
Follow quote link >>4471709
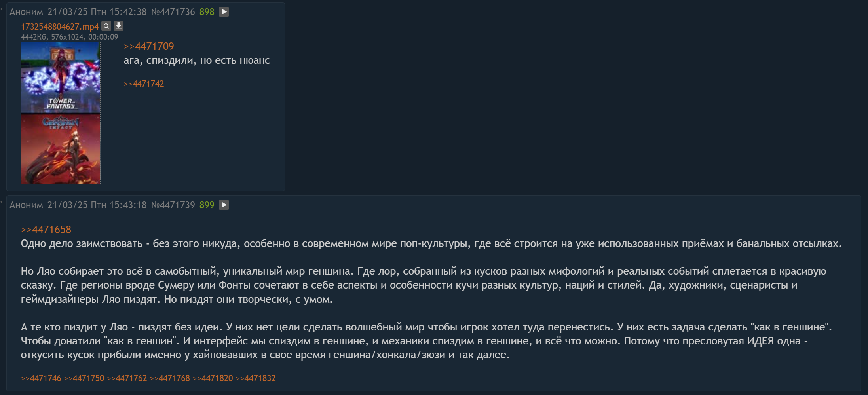pyautogui.click(x=149, y=46)
